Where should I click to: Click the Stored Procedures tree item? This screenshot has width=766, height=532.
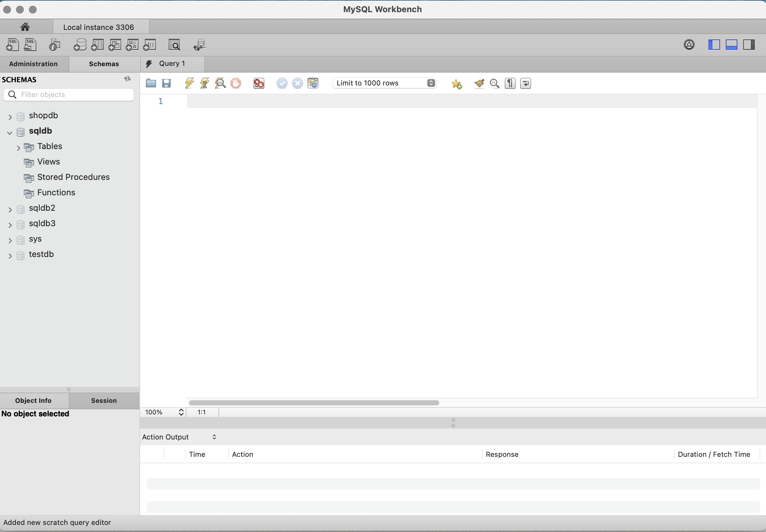click(73, 177)
